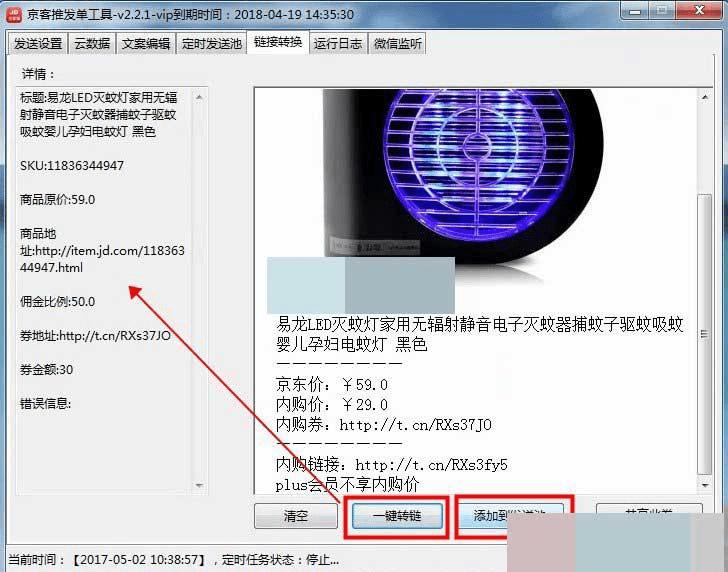Click 京东价：￥59.0 in preview
Image resolution: width=728 pixels, height=572 pixels.
[332, 384]
